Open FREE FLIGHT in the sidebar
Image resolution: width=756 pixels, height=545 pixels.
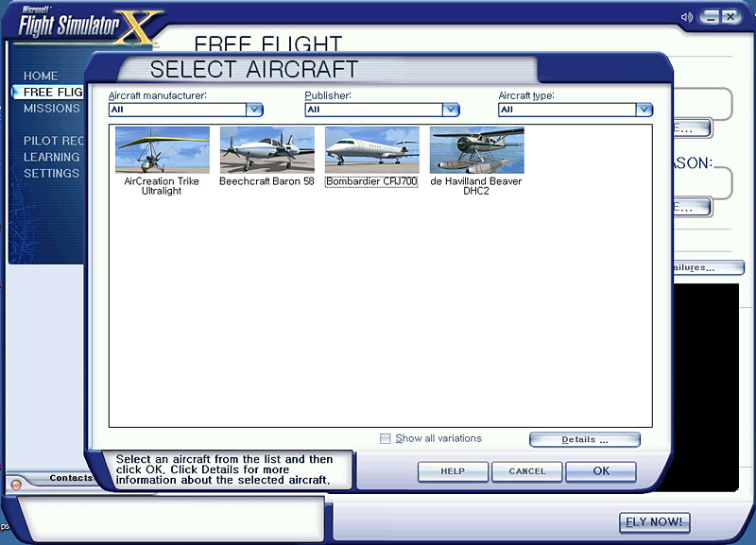(x=48, y=92)
